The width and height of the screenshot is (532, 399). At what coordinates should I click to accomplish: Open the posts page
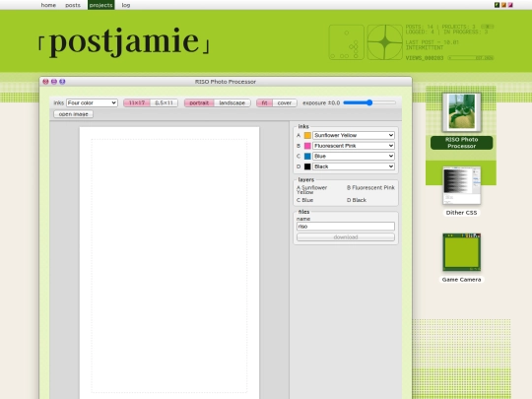(x=73, y=5)
